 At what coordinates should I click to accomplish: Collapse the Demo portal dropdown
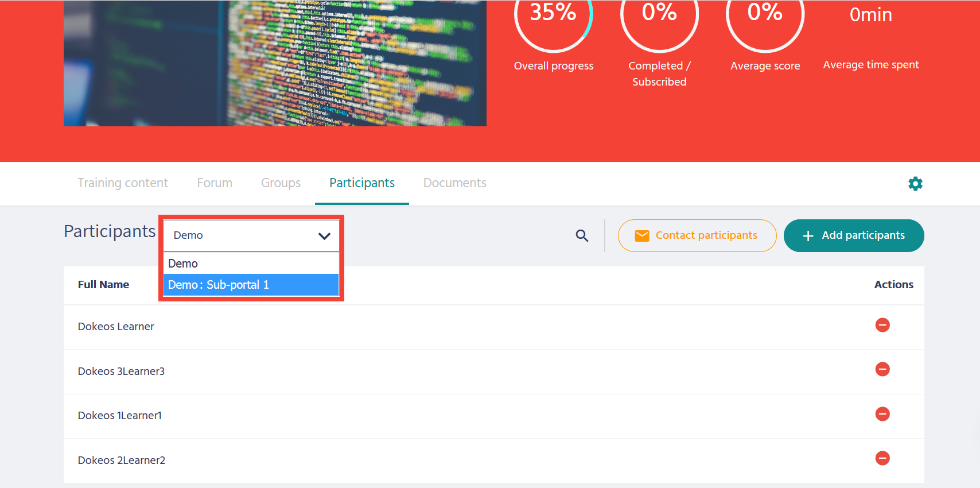[324, 236]
